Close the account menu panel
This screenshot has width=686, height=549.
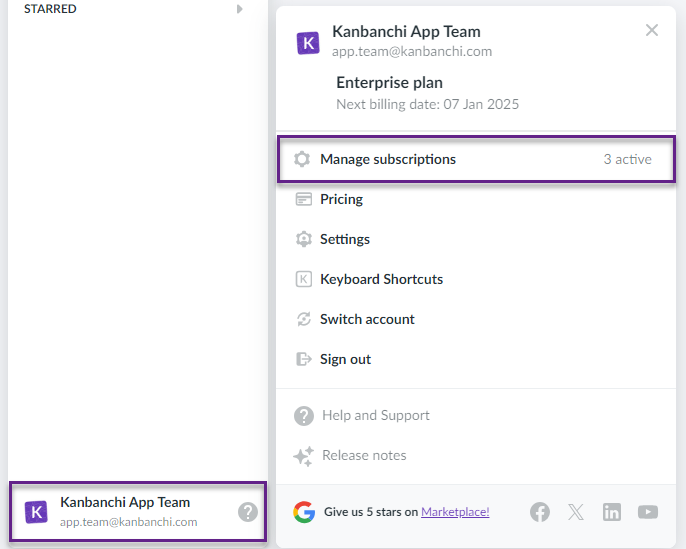click(x=651, y=30)
